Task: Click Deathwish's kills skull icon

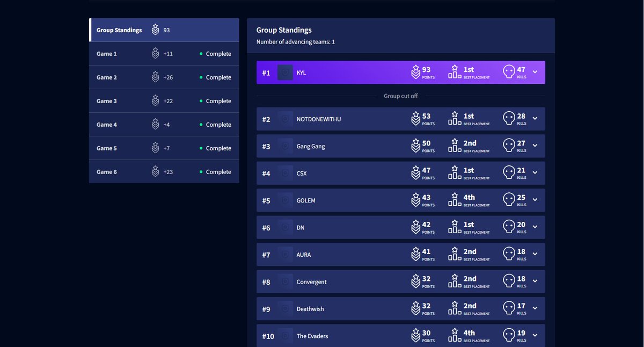Action: [x=509, y=308]
